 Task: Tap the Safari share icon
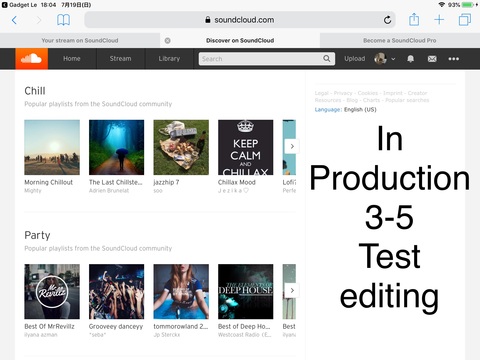click(414, 20)
